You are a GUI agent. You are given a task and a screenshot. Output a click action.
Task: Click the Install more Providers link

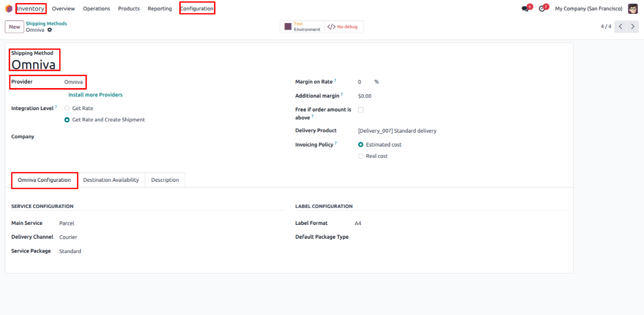(x=95, y=95)
